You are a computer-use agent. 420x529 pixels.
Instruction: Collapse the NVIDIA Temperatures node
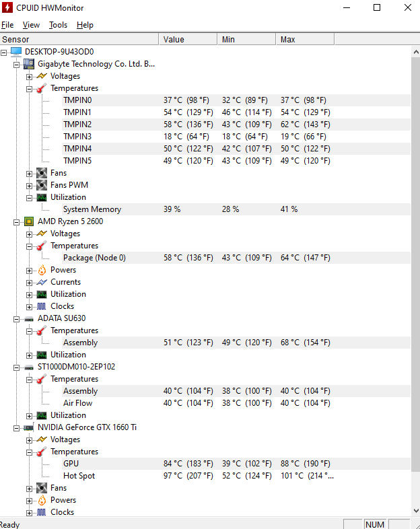tap(30, 452)
